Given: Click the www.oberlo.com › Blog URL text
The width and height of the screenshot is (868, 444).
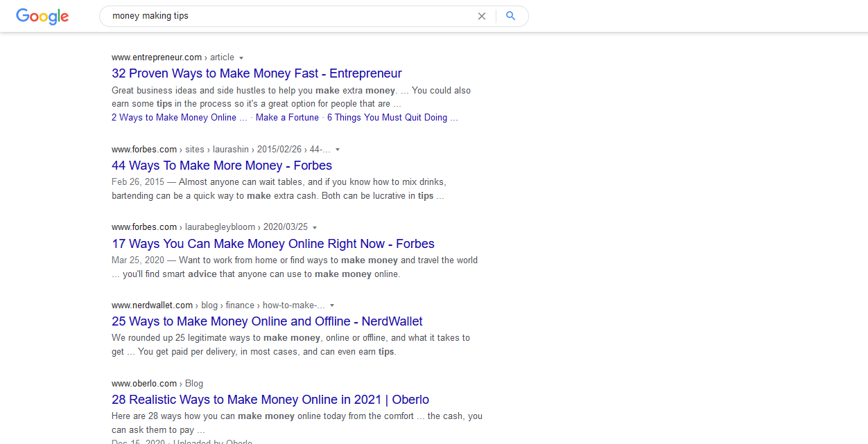Looking at the screenshot, I should coord(157,384).
